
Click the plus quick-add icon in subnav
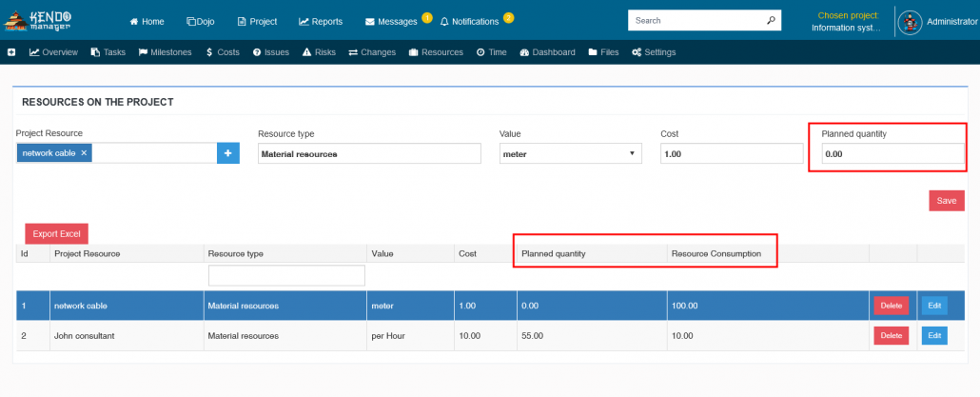11,52
